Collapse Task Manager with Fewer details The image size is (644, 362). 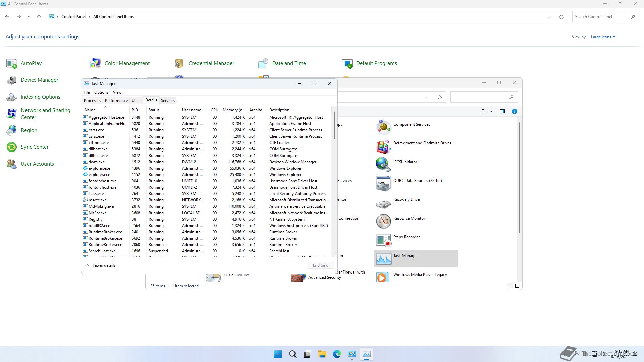(100, 265)
